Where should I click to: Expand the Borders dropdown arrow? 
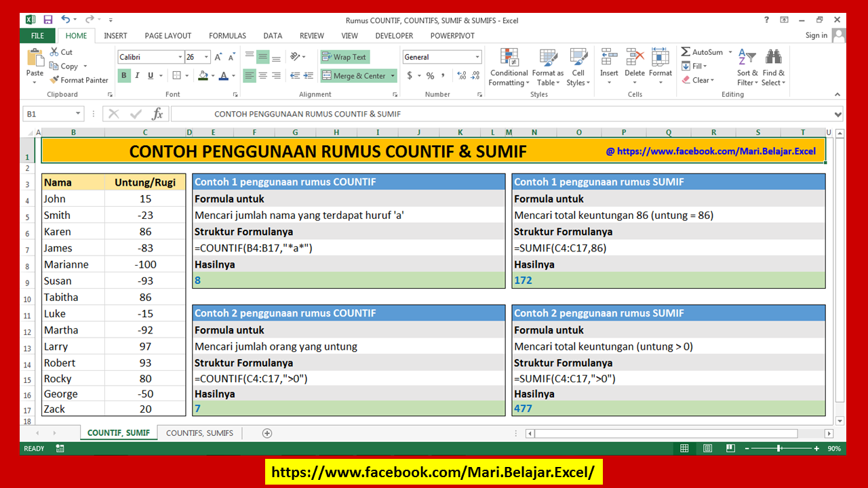187,76
